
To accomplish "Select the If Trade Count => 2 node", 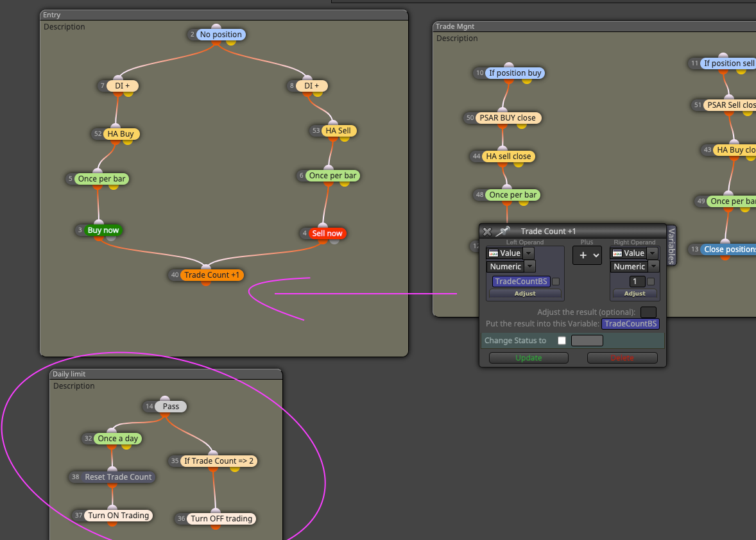I will [218, 461].
